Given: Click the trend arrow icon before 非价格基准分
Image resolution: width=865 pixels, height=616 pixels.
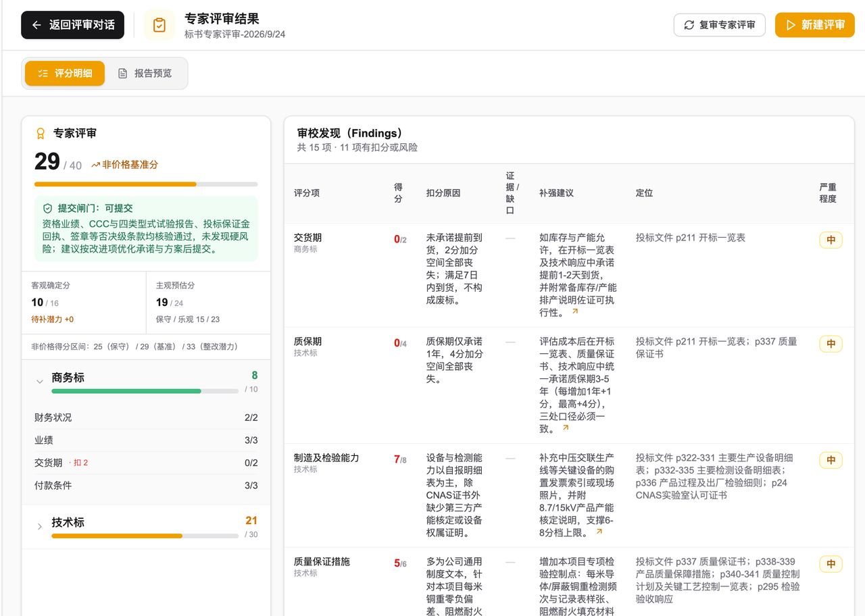Looking at the screenshot, I should click(x=96, y=165).
